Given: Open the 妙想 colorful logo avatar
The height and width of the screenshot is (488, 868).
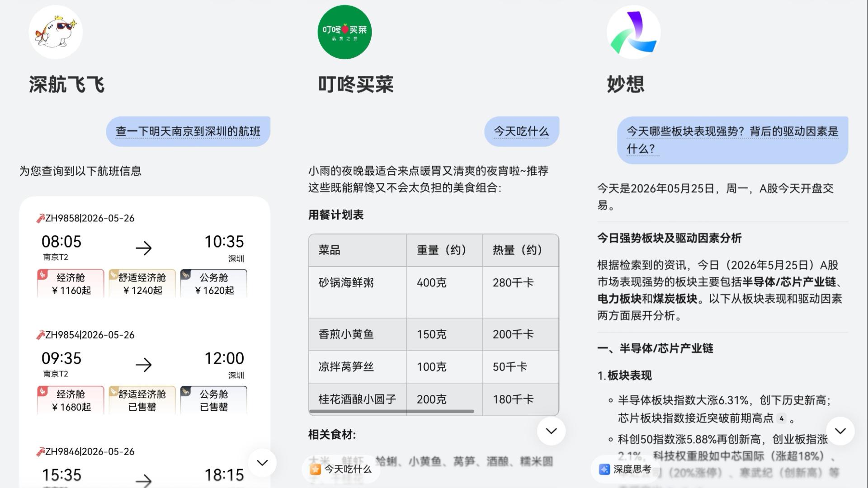Looking at the screenshot, I should 633,32.
